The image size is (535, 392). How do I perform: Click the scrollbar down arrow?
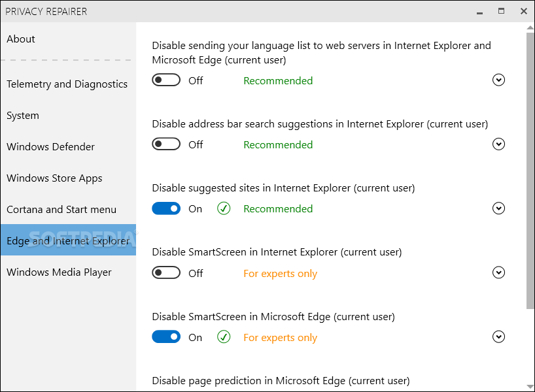pos(530,387)
